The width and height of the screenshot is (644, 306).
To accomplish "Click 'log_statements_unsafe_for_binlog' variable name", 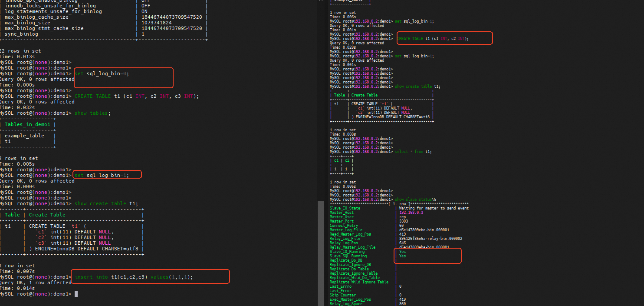I will coord(53,11).
